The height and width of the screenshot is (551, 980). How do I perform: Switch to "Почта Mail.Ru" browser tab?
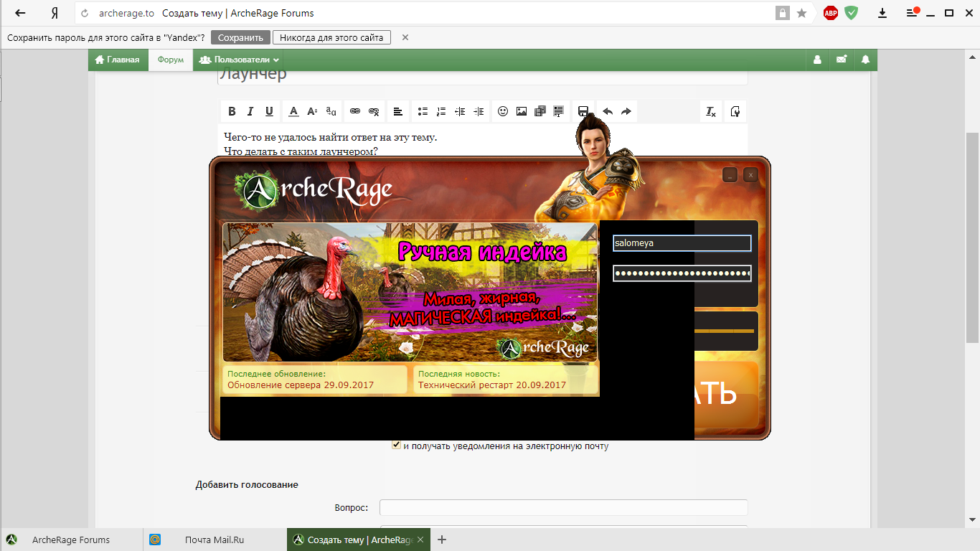pyautogui.click(x=215, y=540)
